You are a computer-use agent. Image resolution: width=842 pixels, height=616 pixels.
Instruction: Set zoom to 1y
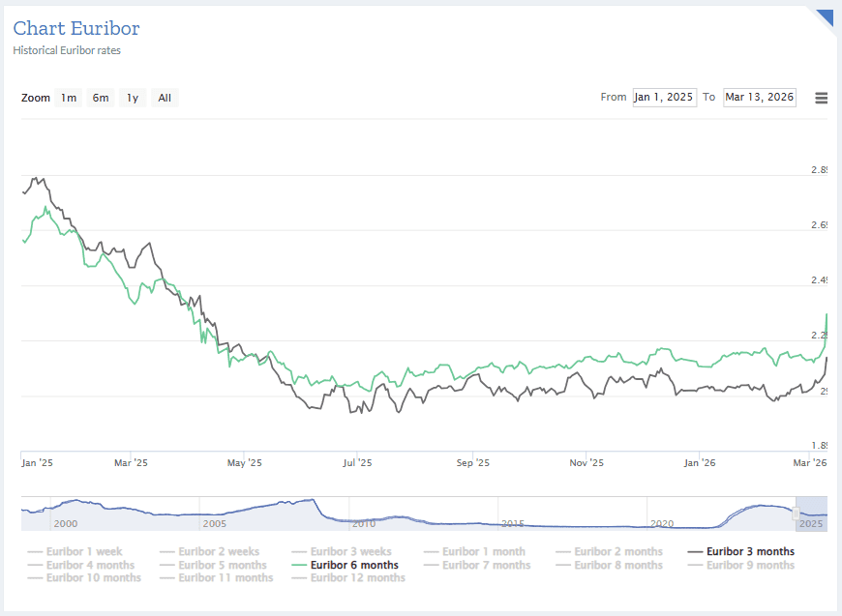coord(133,98)
